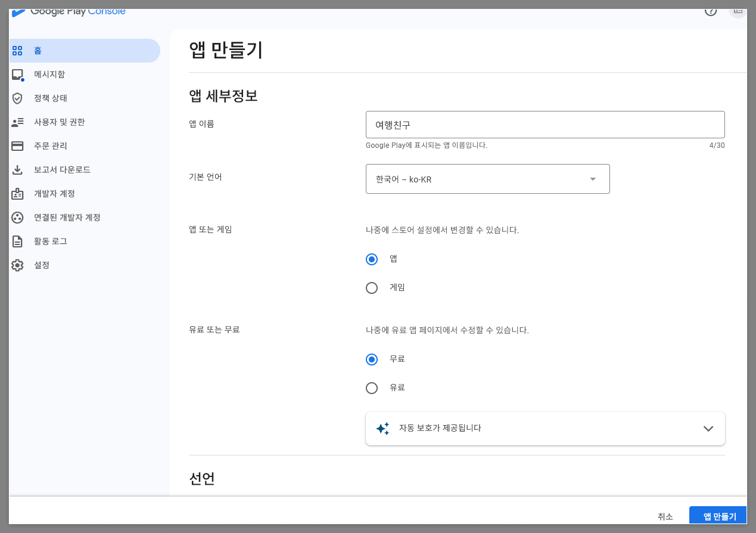
Task: Click the 앱 이름 text field
Action: point(545,125)
